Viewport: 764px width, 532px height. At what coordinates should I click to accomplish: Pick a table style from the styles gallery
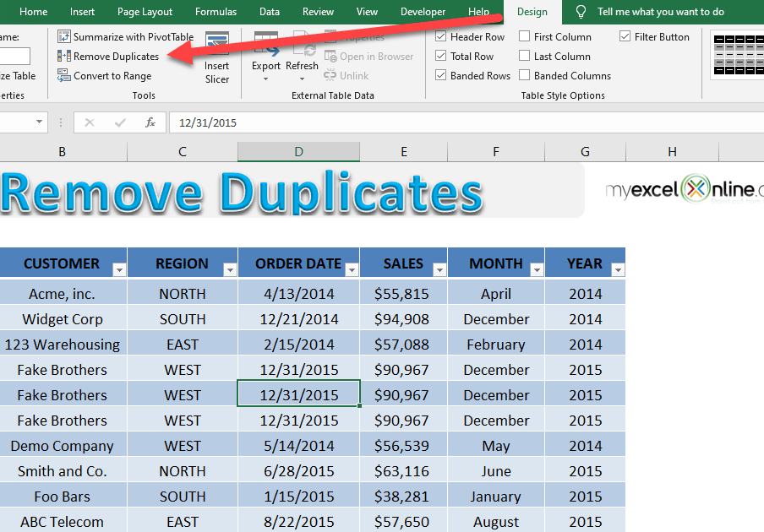pyautogui.click(x=734, y=56)
